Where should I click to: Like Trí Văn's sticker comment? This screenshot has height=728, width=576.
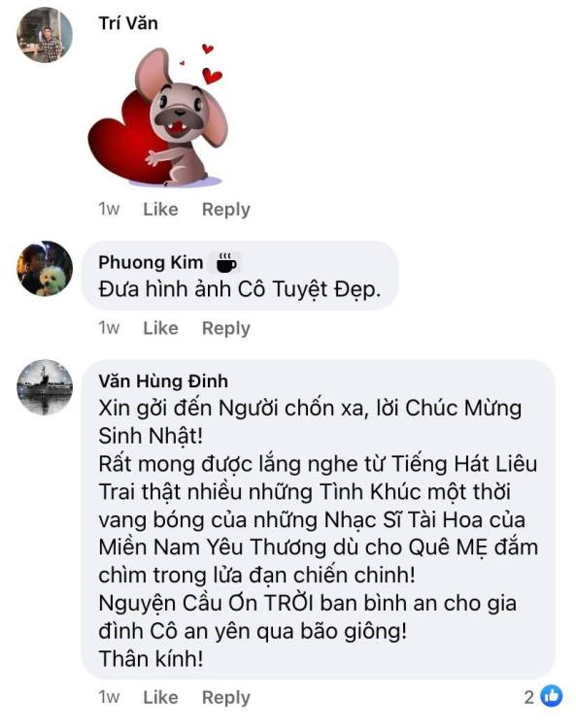click(x=160, y=210)
